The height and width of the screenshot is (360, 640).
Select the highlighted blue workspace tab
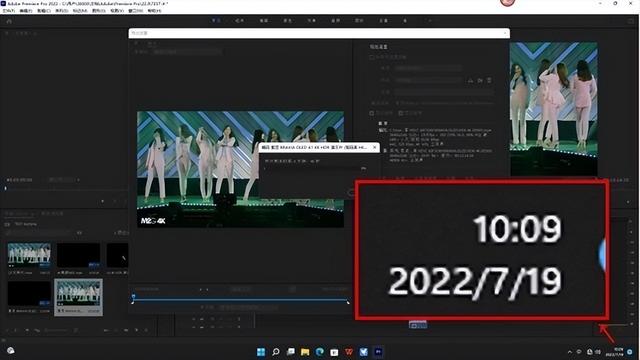[216, 20]
